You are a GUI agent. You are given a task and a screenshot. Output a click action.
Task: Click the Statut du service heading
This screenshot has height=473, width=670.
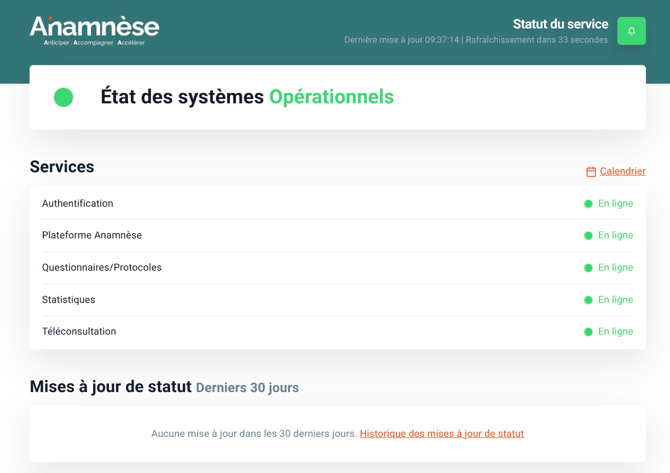tap(560, 24)
